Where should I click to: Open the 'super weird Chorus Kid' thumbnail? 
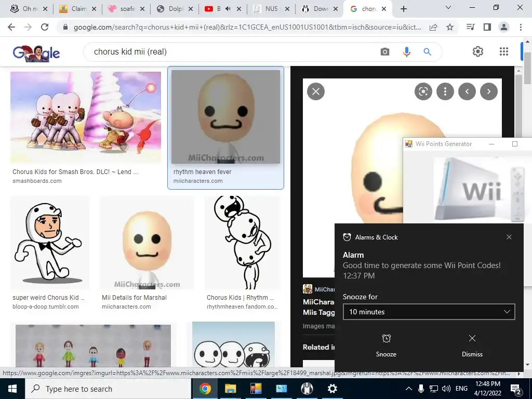(49, 243)
